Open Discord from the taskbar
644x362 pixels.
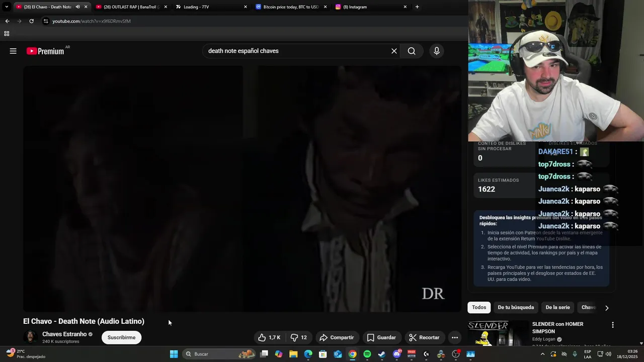point(397,354)
